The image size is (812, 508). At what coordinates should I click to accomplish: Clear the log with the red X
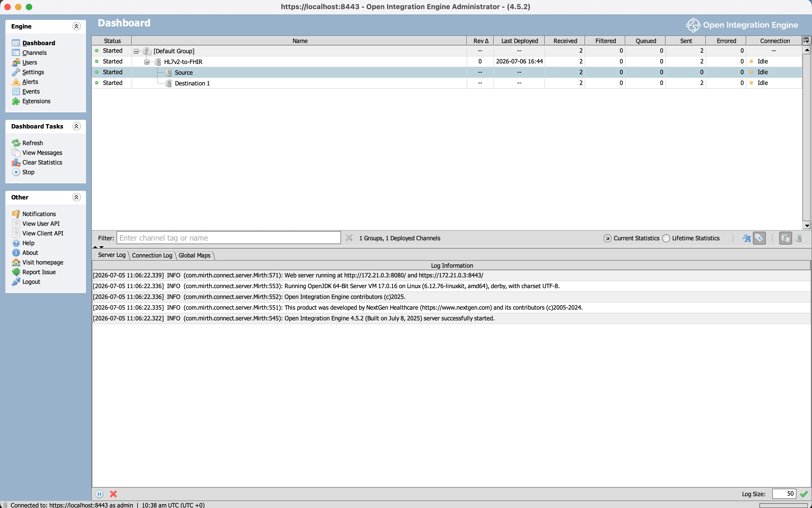113,494
